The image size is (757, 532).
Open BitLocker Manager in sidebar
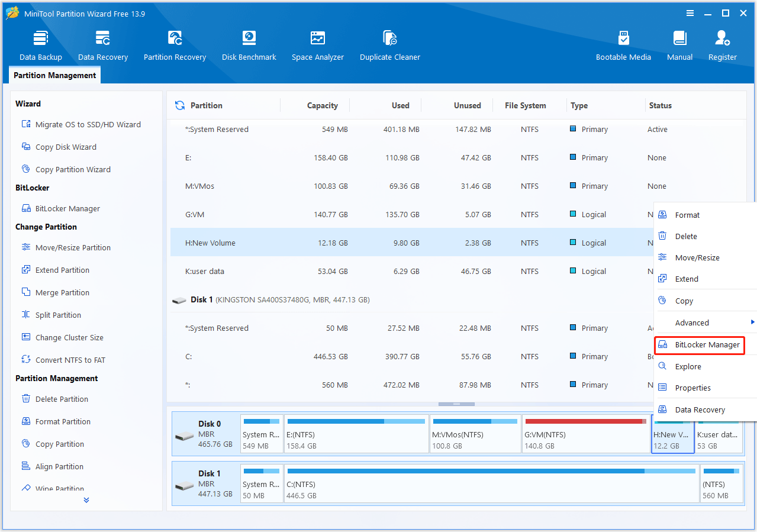point(60,208)
